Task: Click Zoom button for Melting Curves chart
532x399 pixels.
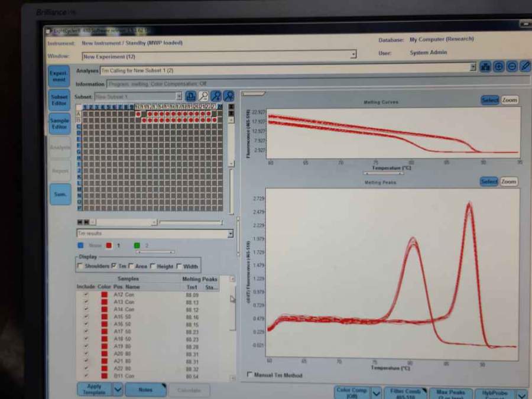Action: coord(510,100)
